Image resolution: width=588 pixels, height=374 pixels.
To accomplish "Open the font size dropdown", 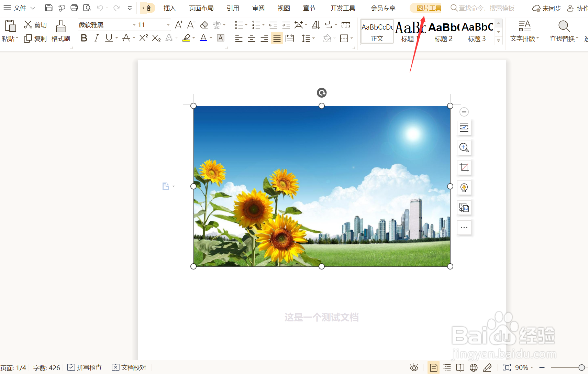I will pos(168,25).
